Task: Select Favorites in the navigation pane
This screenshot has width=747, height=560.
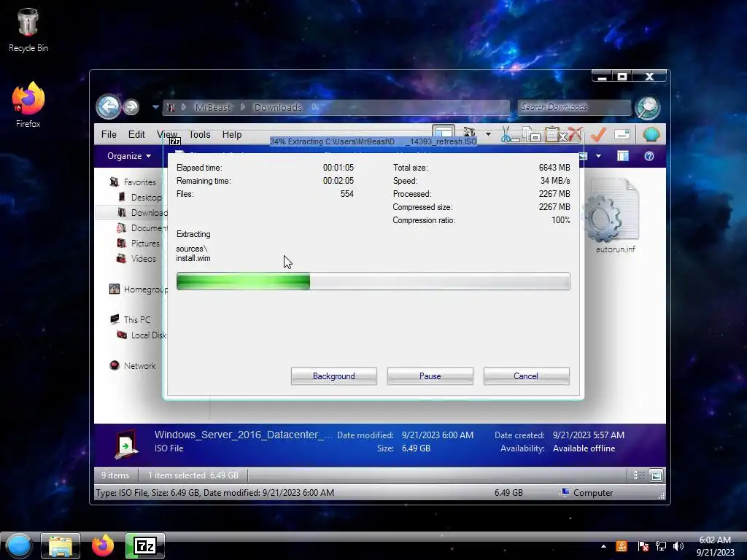Action: point(139,182)
